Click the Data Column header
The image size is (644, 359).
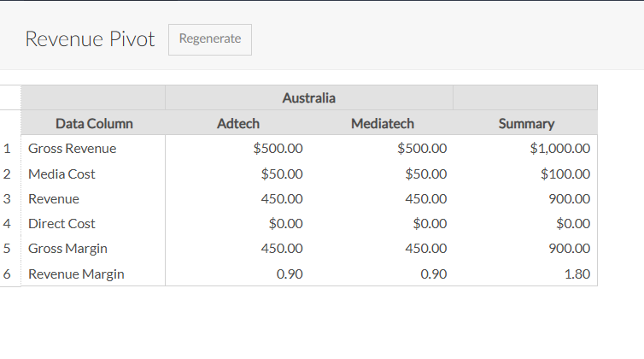click(x=94, y=123)
